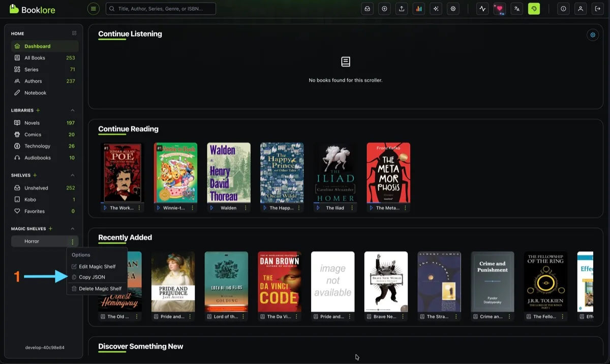Open The Happy Prince cover
This screenshot has height=364, width=610.
[282, 173]
